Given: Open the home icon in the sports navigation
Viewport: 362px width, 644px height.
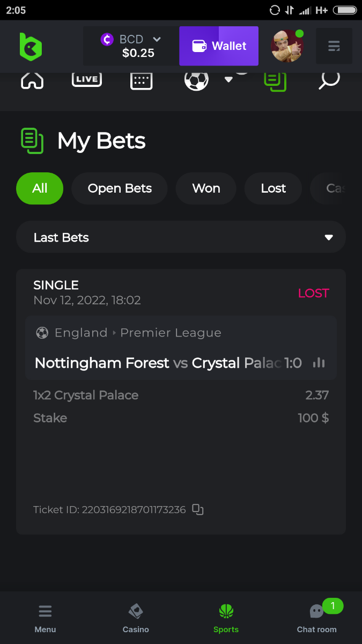Looking at the screenshot, I should pos(32,80).
